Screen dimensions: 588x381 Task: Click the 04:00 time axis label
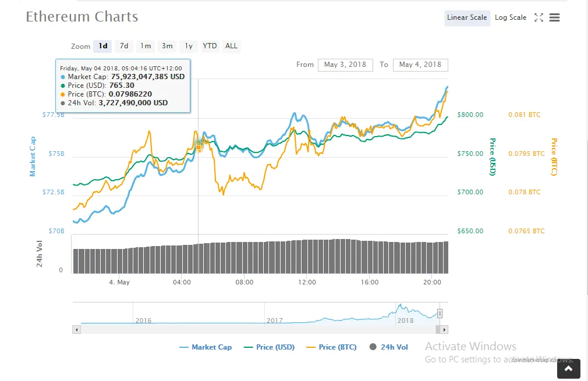(x=182, y=282)
